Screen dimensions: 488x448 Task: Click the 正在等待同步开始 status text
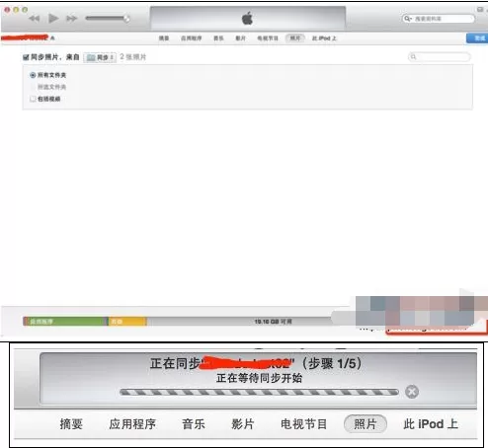[x=259, y=378]
